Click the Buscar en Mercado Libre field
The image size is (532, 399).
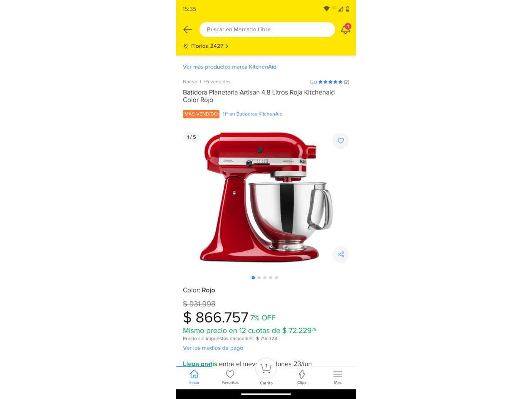pos(267,30)
